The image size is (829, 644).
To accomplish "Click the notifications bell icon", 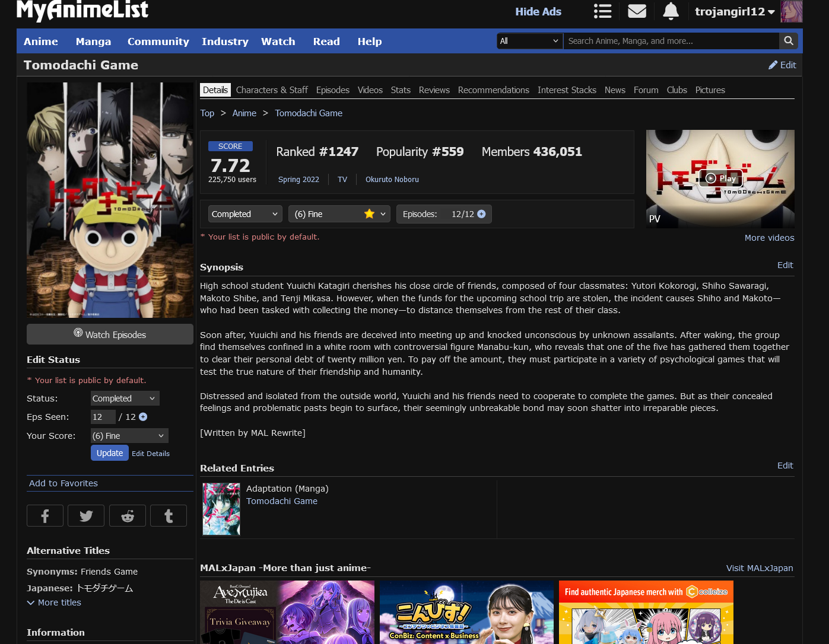I will [671, 11].
